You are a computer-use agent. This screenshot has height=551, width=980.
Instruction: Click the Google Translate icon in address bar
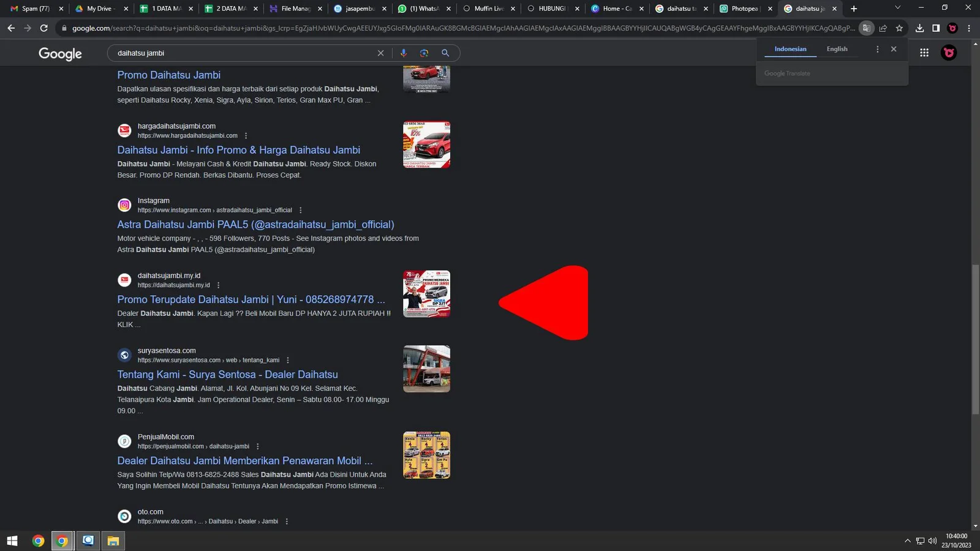tap(866, 28)
